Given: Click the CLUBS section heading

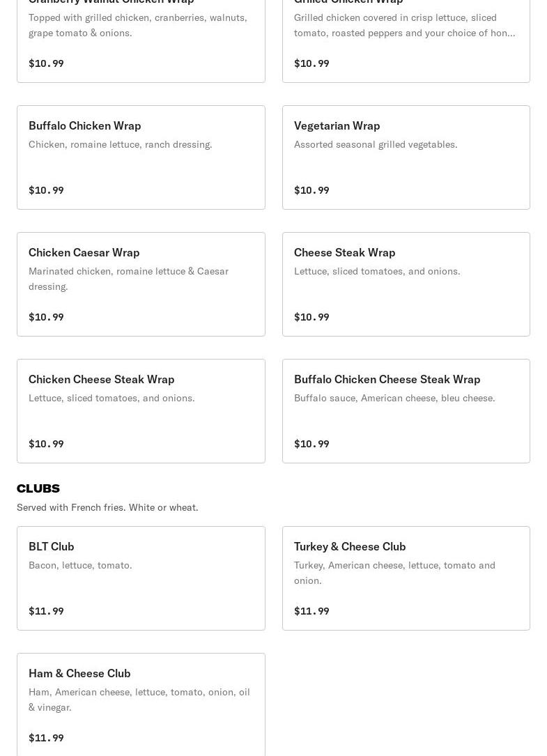Looking at the screenshot, I should click(38, 488).
